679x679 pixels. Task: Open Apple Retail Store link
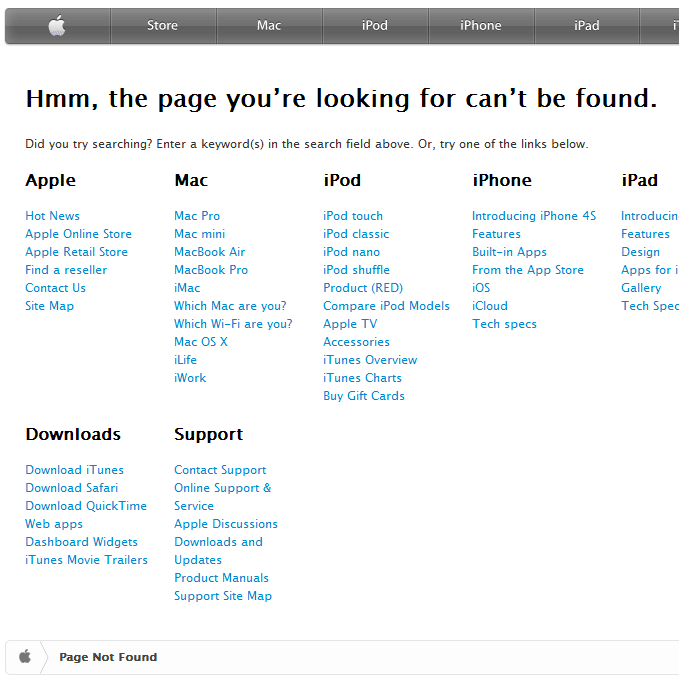pyautogui.click(x=77, y=252)
